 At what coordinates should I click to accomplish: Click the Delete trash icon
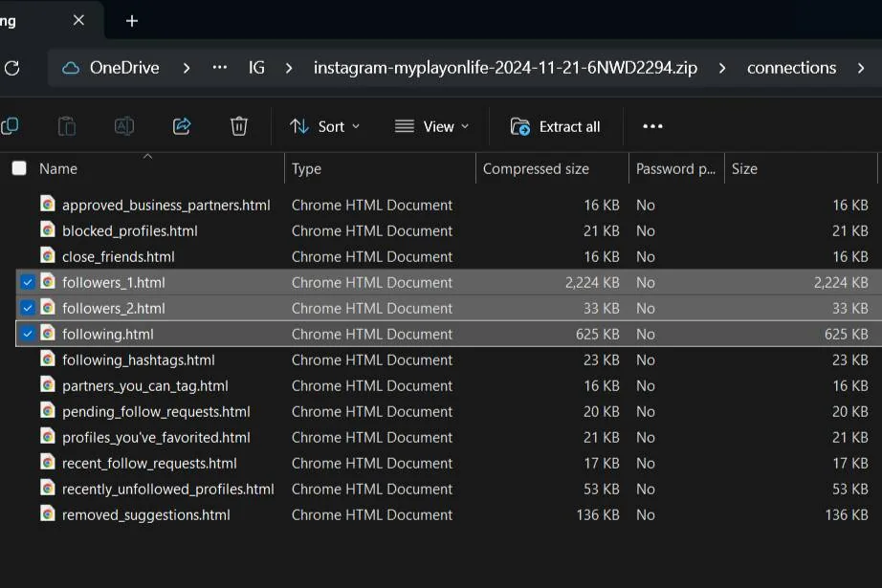(x=238, y=125)
